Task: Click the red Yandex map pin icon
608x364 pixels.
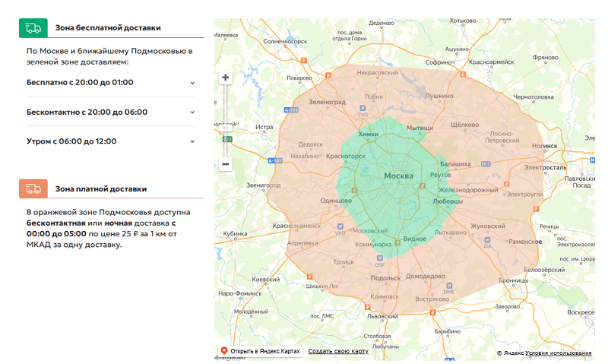Action: point(224,351)
